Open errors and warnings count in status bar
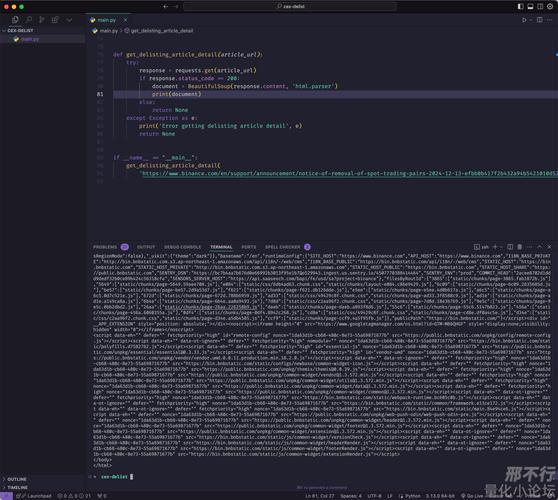The width and height of the screenshot is (558, 500). coord(74,496)
